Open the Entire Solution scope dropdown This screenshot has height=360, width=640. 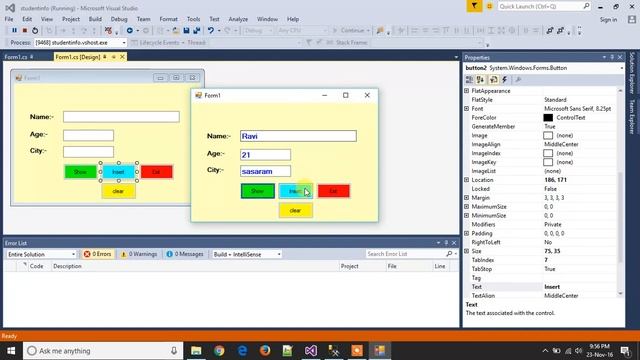point(73,254)
